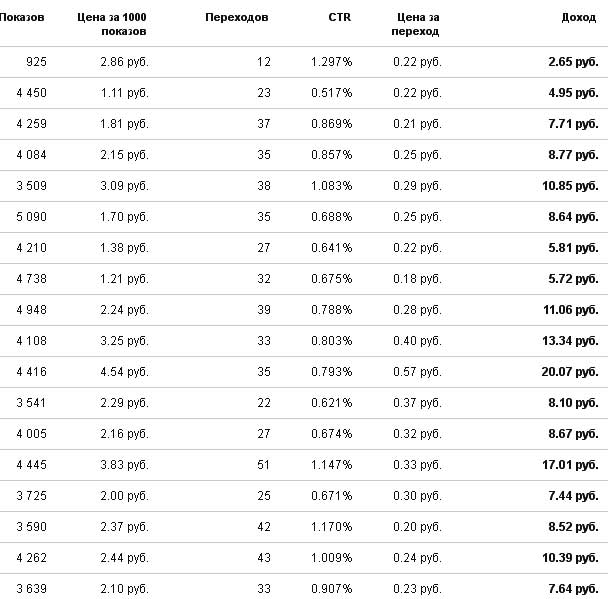The image size is (608, 599).
Task: Click the Показов column header
Action: (x=23, y=17)
